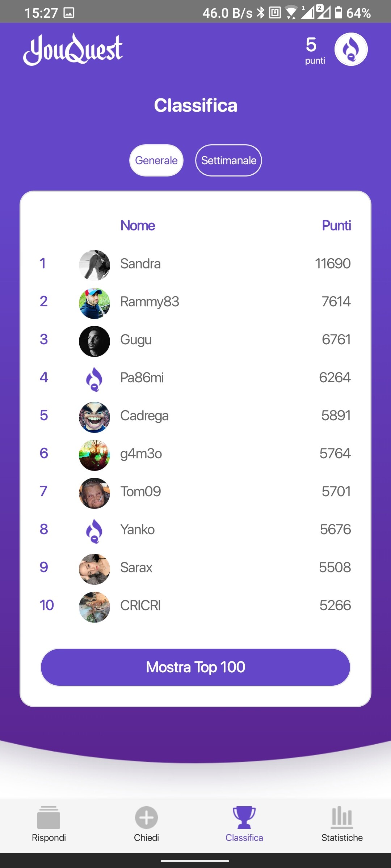Tap the Punti column header
Screen dimensions: 391x868
[x=336, y=225]
